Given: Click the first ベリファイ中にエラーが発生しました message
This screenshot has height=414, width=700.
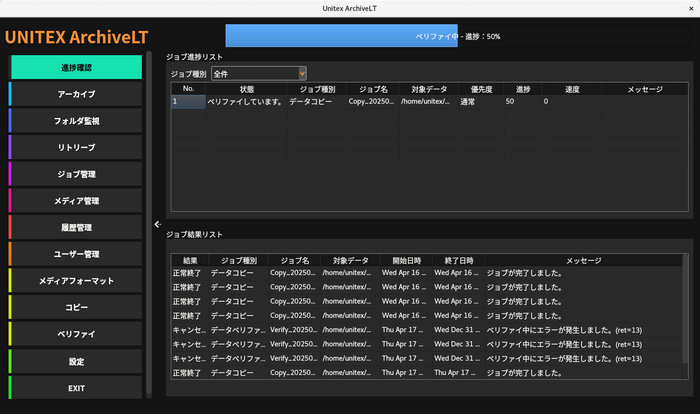Looking at the screenshot, I should 564,330.
